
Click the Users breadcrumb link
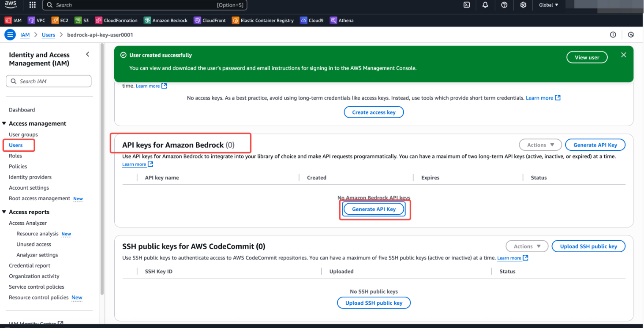49,35
